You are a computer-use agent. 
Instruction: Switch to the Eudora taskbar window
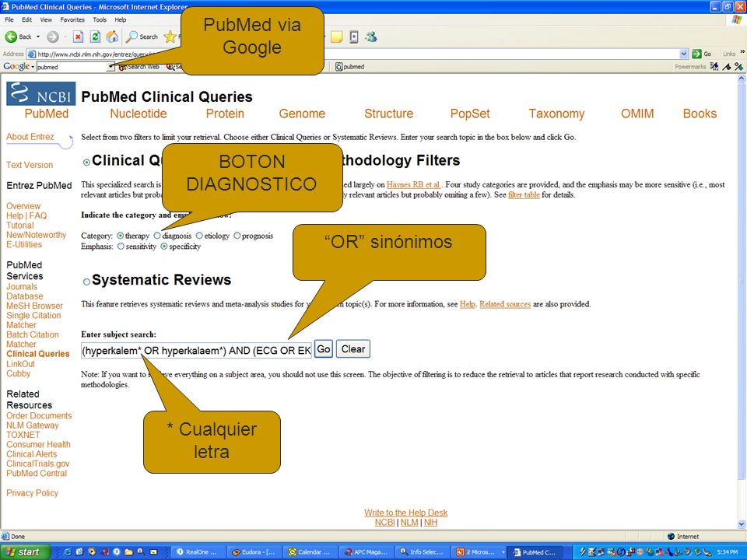coord(253,552)
